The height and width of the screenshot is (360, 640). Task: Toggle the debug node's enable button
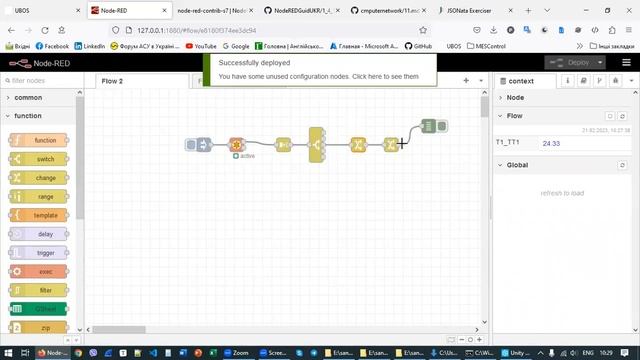[x=442, y=126]
